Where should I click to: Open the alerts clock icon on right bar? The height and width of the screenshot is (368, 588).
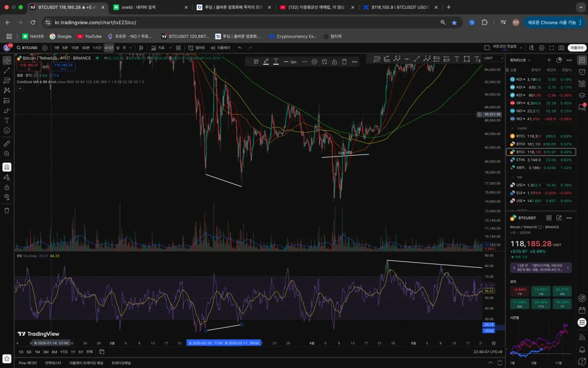[x=582, y=72]
